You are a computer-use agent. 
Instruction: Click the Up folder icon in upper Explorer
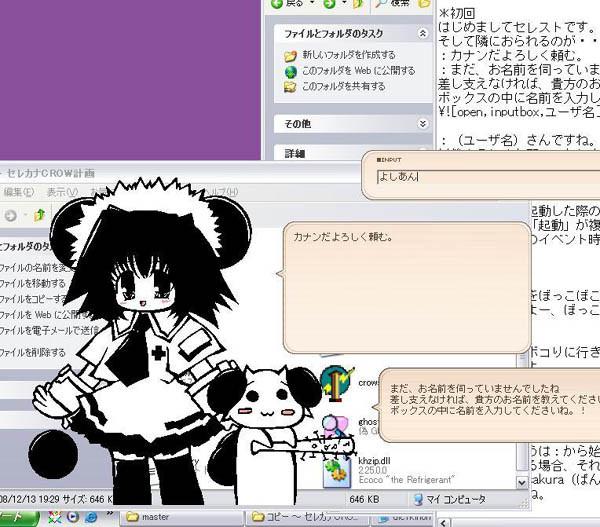coord(358,4)
